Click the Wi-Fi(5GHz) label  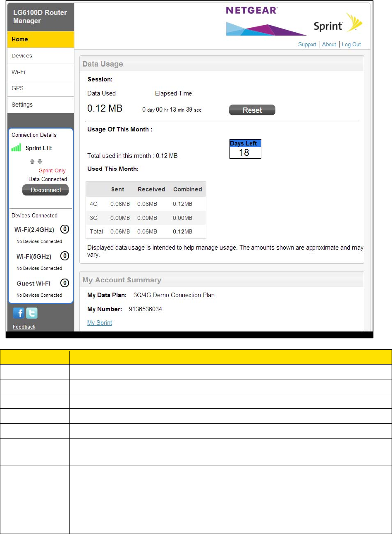(34, 257)
